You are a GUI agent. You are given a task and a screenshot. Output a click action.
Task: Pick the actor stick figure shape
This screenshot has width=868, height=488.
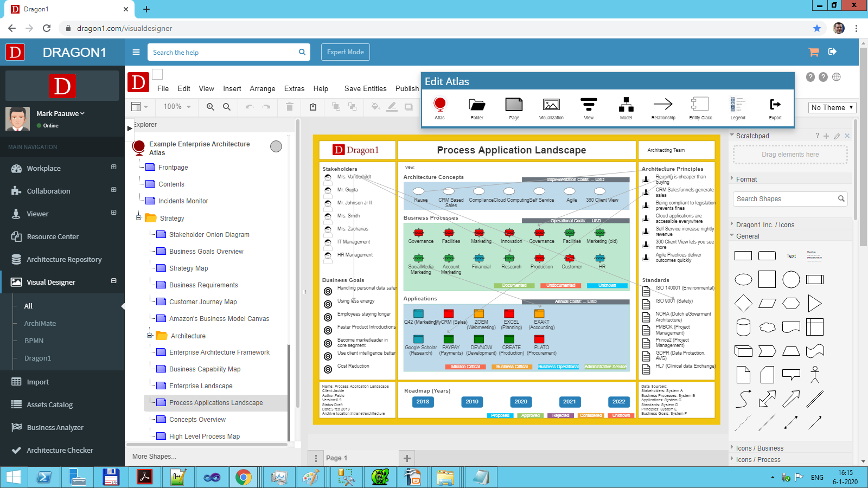(x=815, y=375)
